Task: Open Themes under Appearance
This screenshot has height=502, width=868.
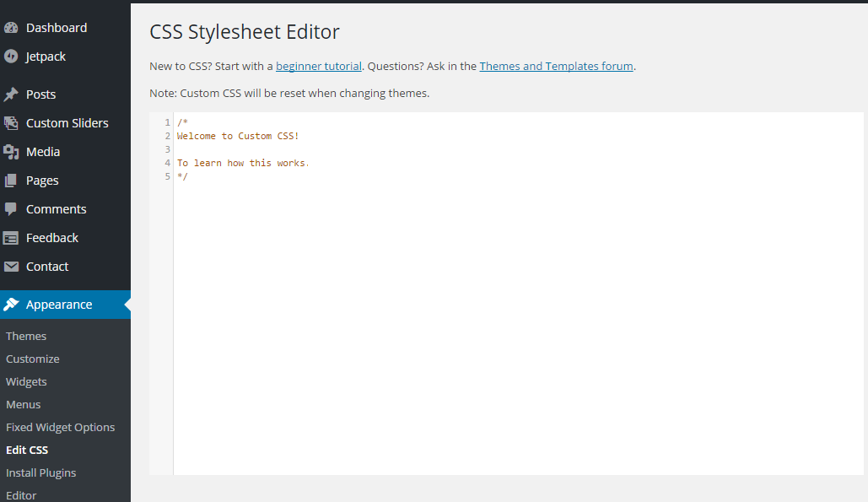Action: (26, 336)
